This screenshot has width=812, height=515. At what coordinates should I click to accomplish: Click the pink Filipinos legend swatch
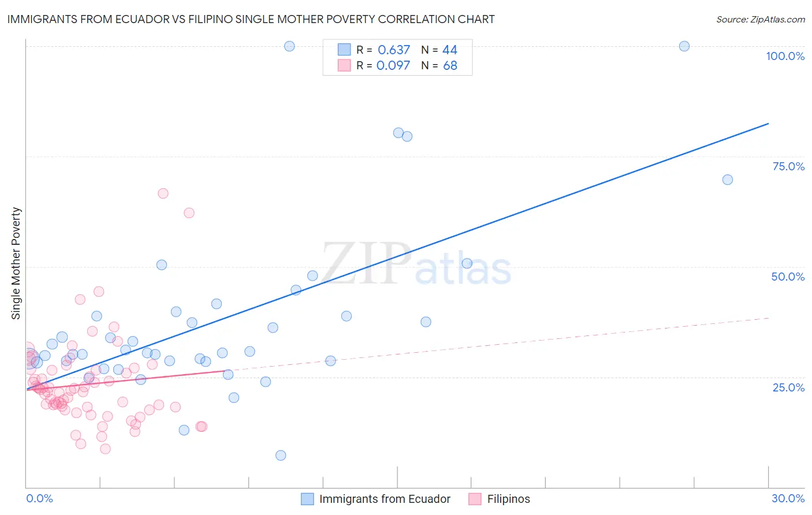tap(475, 499)
